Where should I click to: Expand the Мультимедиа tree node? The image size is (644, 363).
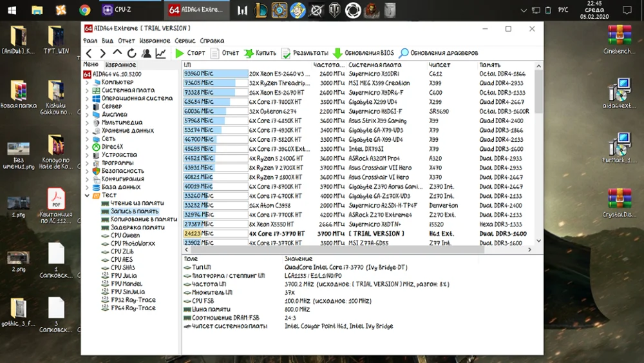[87, 123]
